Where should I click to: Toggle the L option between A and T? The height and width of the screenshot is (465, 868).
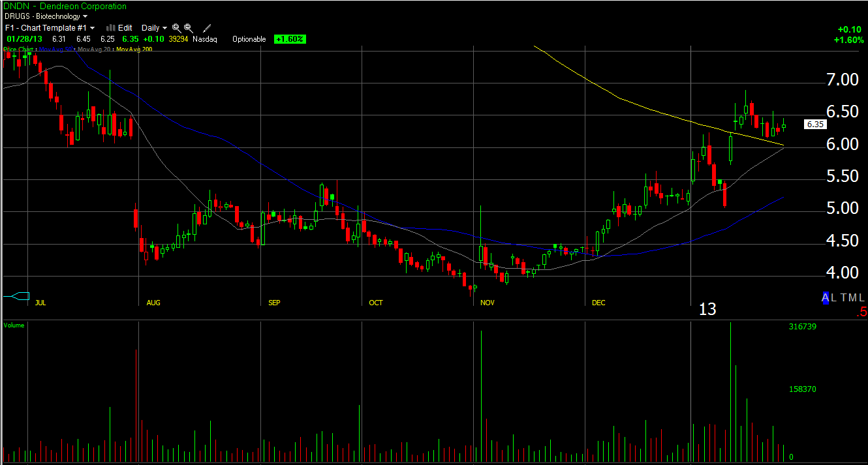click(x=835, y=297)
